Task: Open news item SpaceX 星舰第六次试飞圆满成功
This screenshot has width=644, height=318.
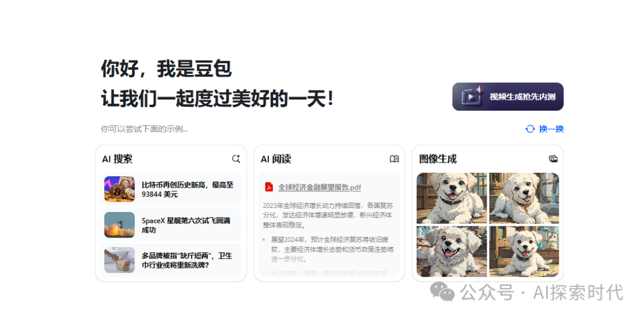Action: click(x=171, y=225)
